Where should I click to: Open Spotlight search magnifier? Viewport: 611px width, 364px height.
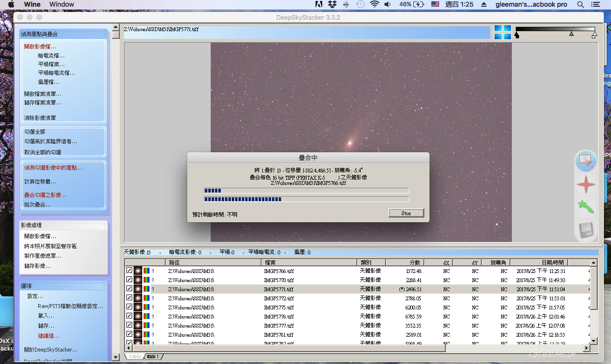(581, 4)
